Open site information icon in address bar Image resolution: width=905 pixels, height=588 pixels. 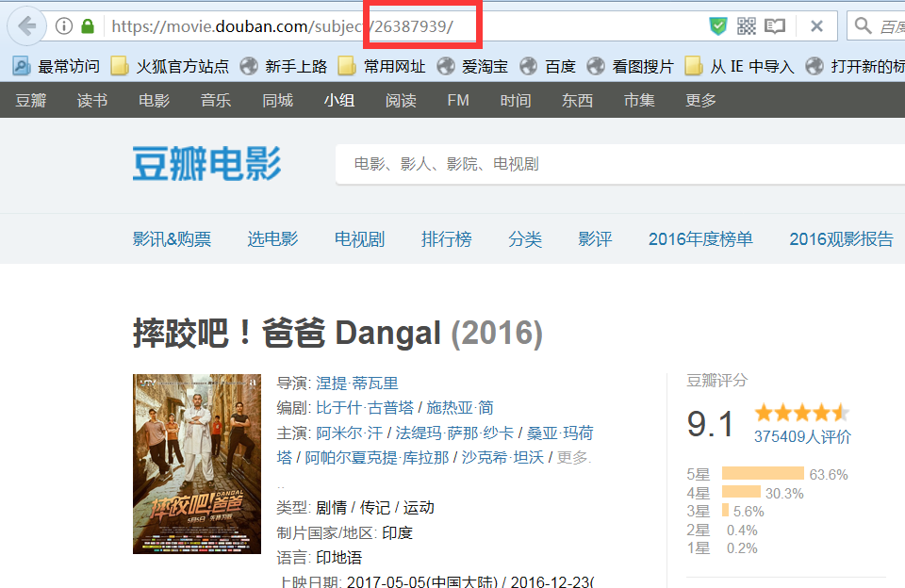[x=63, y=26]
